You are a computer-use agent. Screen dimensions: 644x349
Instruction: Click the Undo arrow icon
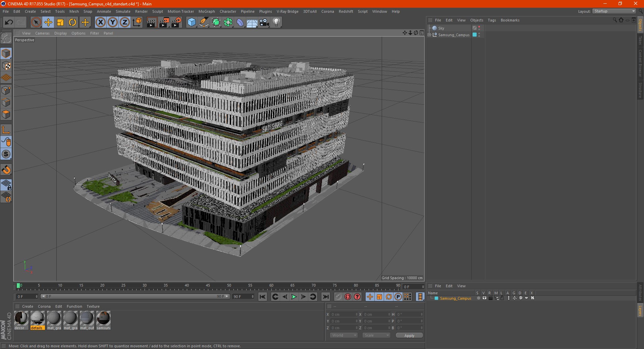(9, 22)
